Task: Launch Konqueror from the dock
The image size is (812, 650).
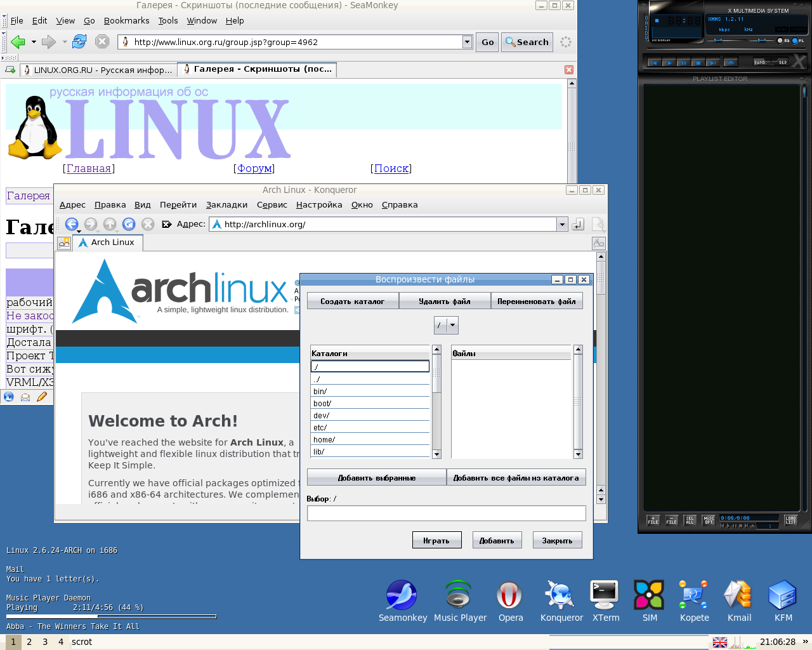Action: pos(561,602)
